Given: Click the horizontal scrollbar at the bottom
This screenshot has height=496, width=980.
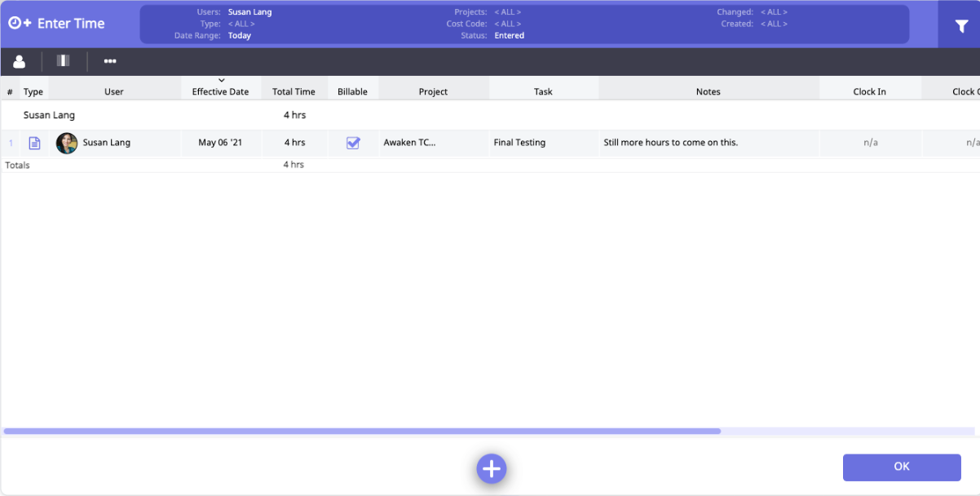Looking at the screenshot, I should tap(362, 431).
